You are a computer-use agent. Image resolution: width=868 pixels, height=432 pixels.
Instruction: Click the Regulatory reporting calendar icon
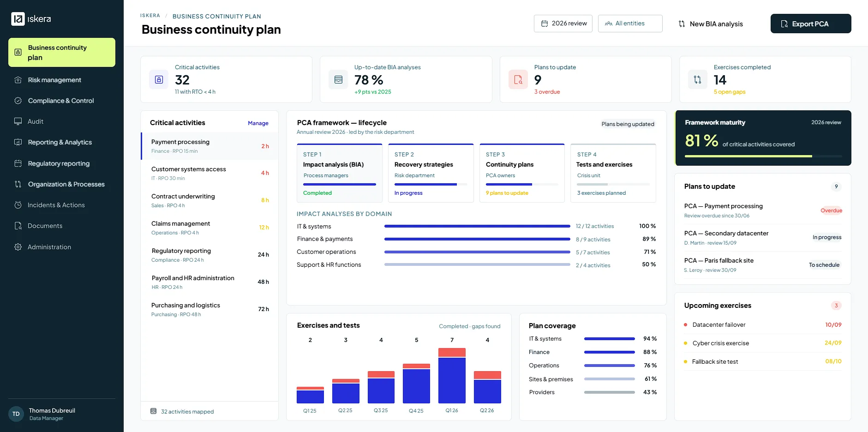tap(18, 163)
